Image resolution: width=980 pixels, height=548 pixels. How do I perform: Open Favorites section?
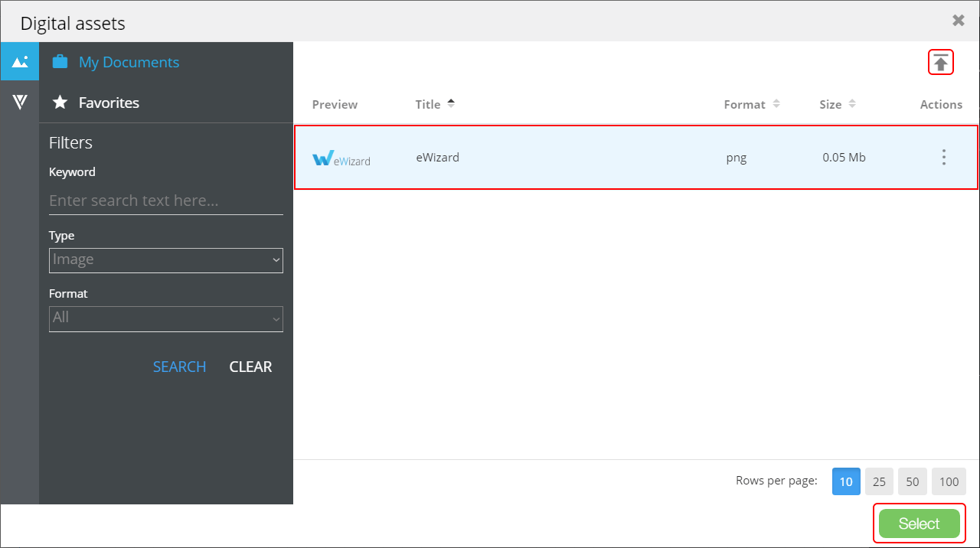pos(109,103)
